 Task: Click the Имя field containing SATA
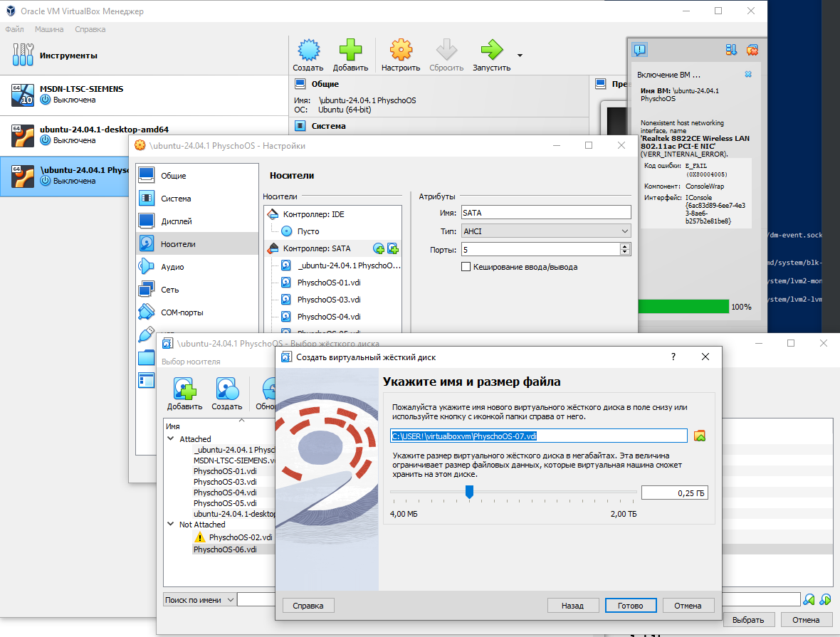tap(546, 213)
